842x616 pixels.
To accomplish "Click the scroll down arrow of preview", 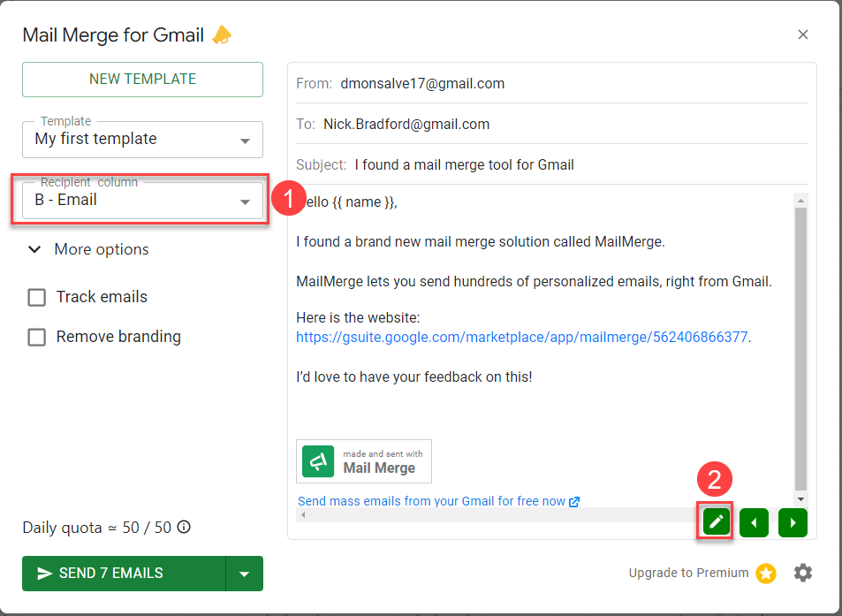I will coord(800,499).
